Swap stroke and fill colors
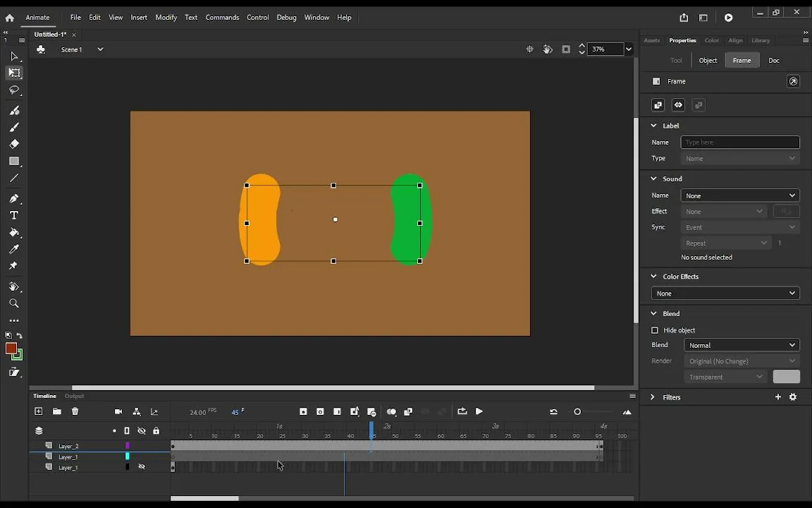Viewport: 812px width, 508px height. [19, 335]
